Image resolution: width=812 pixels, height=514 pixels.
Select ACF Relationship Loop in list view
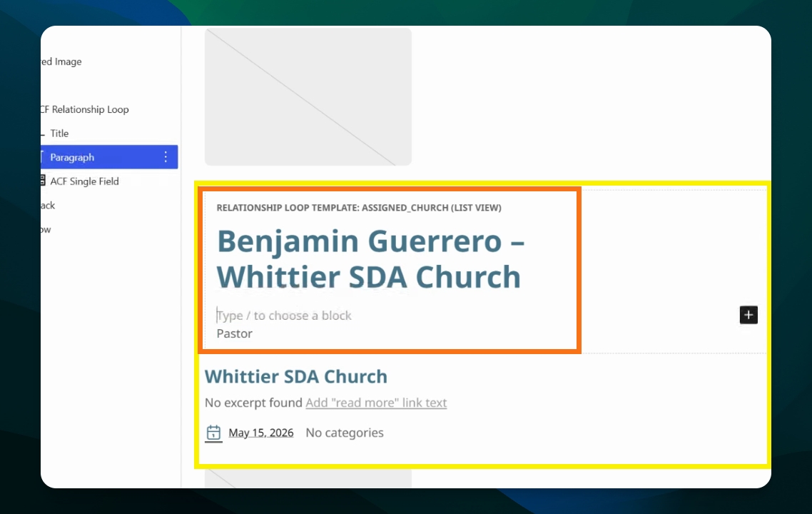coord(85,109)
